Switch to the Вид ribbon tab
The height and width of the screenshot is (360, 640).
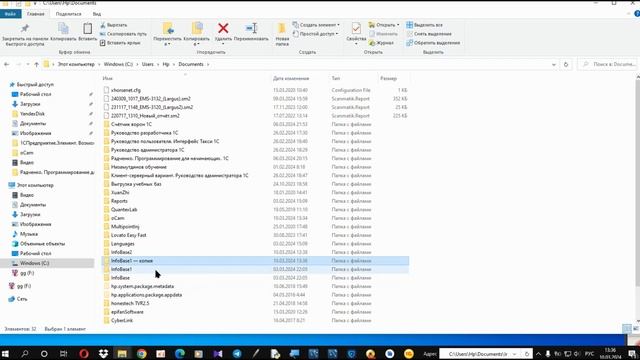tap(97, 14)
